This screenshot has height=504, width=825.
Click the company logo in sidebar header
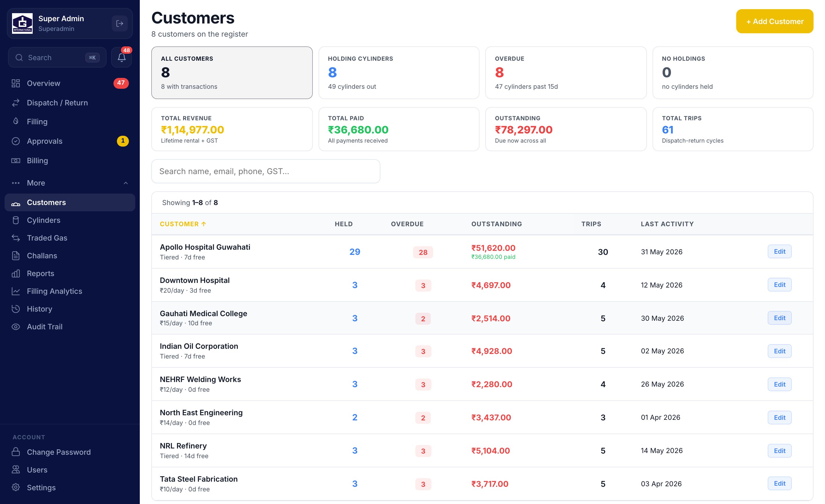(22, 23)
